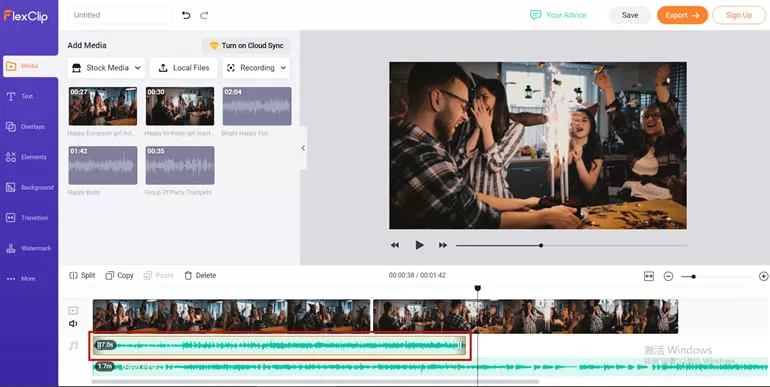This screenshot has width=770, height=387.
Task: Click the rewind playback button
Action: coord(395,245)
